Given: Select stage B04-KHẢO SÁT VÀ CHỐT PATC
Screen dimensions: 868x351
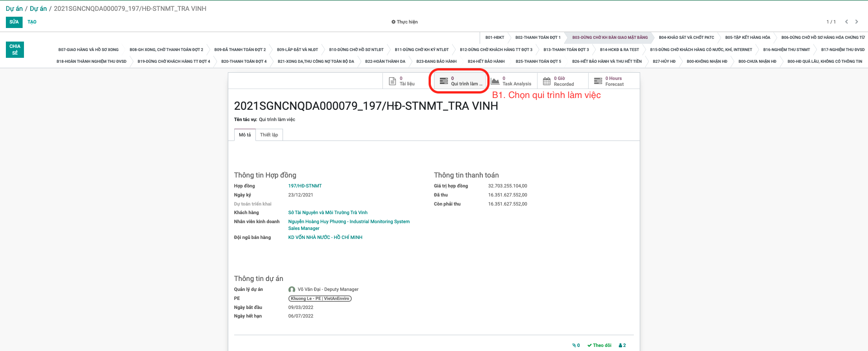Looking at the screenshot, I should pyautogui.click(x=686, y=37).
